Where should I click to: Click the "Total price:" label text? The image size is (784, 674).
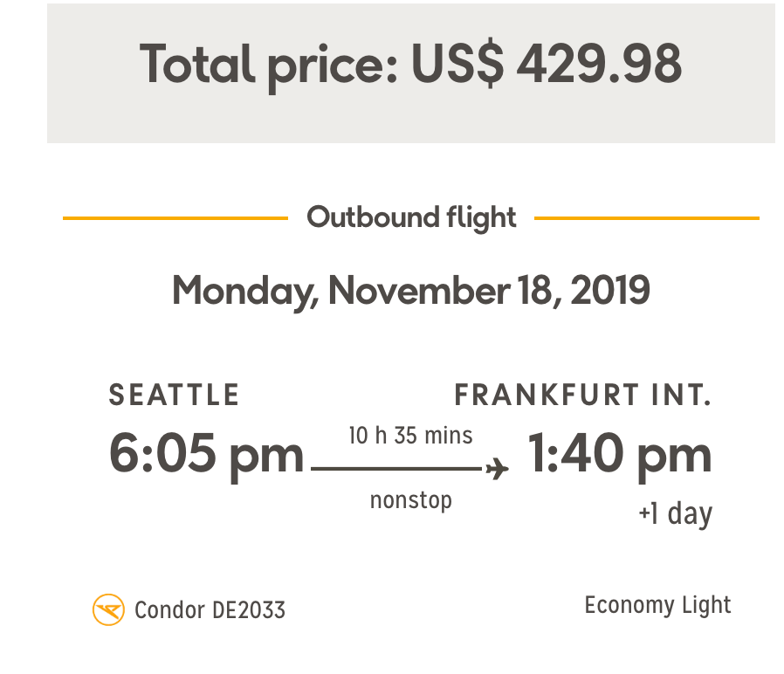tap(269, 64)
